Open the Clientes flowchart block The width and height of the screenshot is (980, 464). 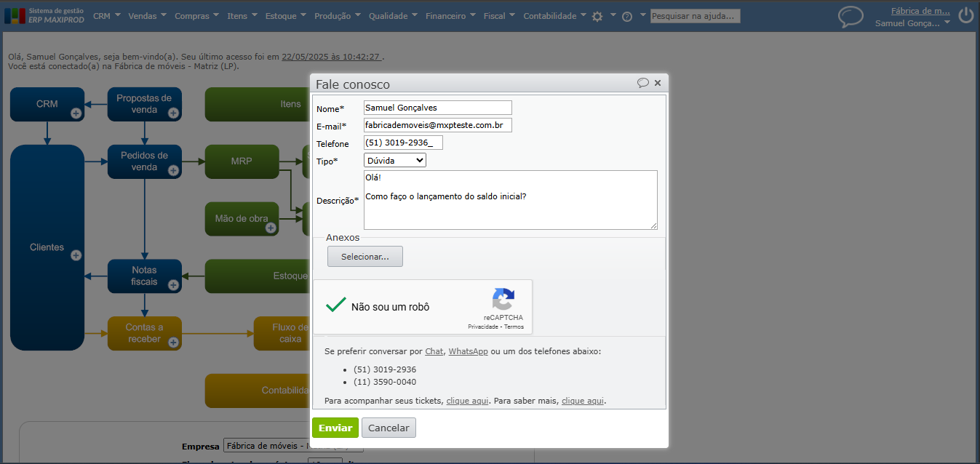[x=47, y=247]
